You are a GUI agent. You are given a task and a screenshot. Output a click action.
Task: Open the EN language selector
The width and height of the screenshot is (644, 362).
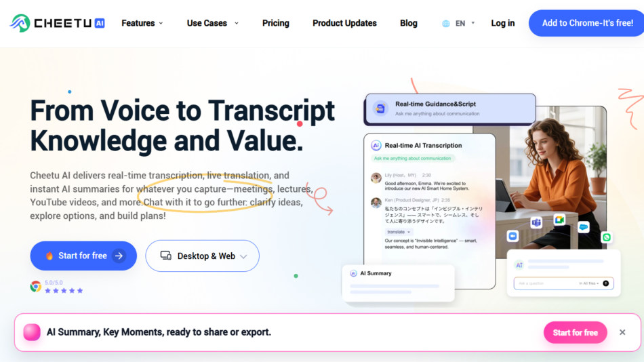tap(464, 24)
